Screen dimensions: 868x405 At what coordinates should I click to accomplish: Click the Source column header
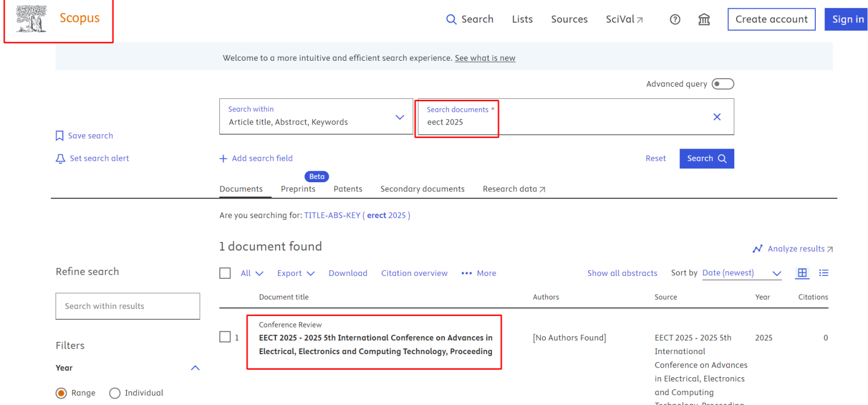665,297
